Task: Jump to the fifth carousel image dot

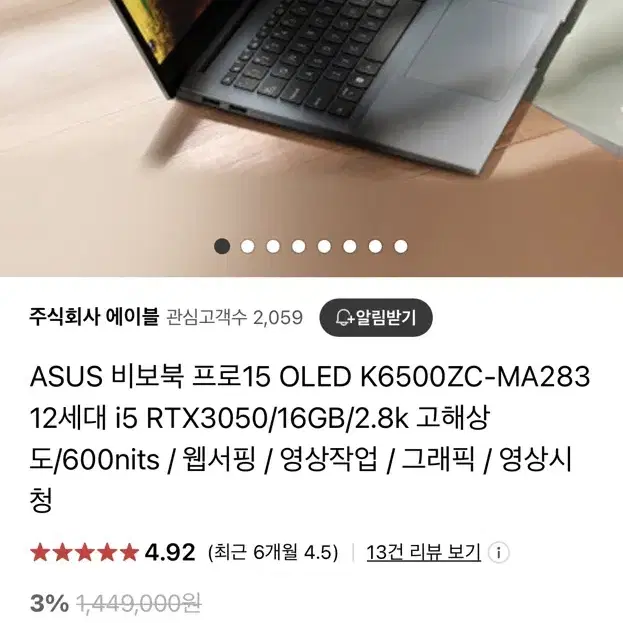Action: point(324,246)
